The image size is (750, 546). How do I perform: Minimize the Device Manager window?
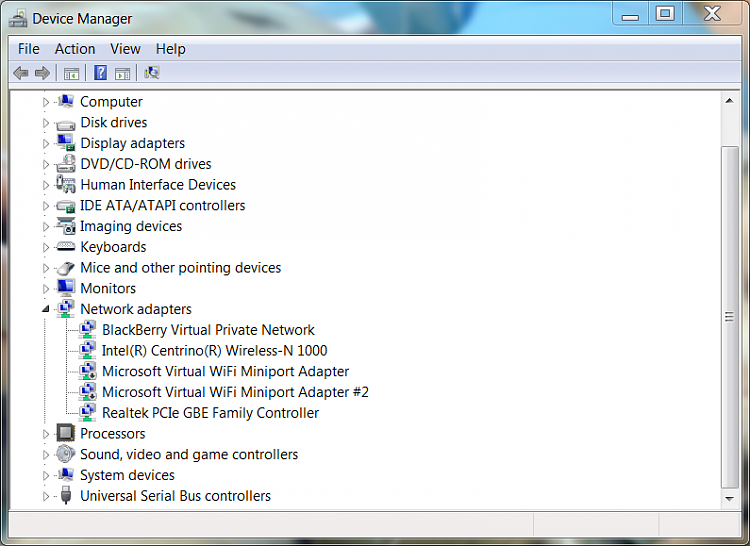coord(630,14)
